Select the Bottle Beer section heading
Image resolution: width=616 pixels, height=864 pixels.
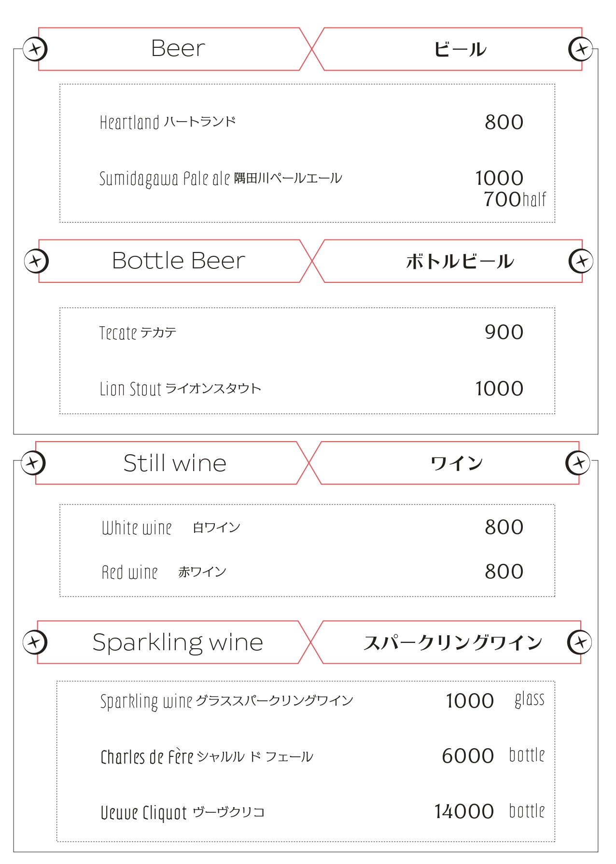179,261
